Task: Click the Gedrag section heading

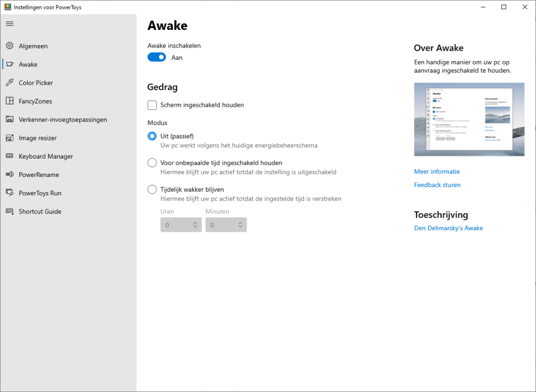Action: coord(162,87)
